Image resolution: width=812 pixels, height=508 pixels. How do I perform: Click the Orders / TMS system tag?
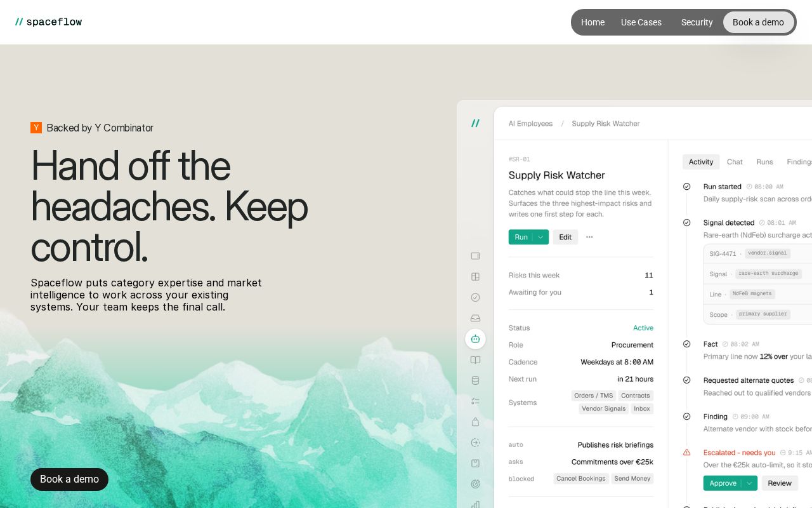[594, 396]
